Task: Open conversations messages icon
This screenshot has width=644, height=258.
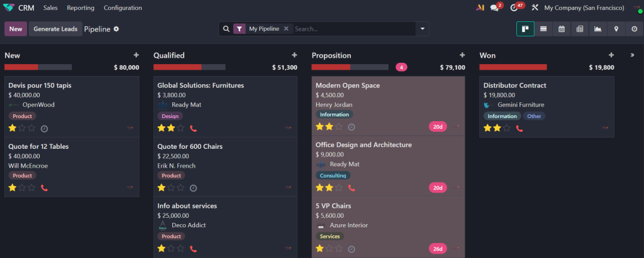Action: click(495, 8)
